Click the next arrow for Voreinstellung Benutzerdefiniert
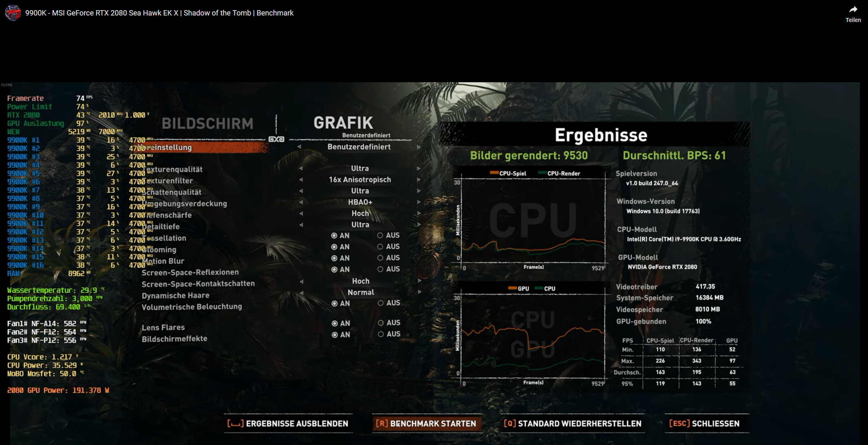Viewport: 868px width, 445px height. click(419, 147)
